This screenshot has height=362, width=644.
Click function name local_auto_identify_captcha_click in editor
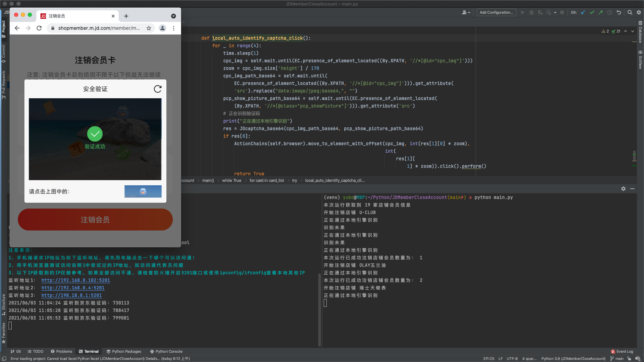(258, 38)
